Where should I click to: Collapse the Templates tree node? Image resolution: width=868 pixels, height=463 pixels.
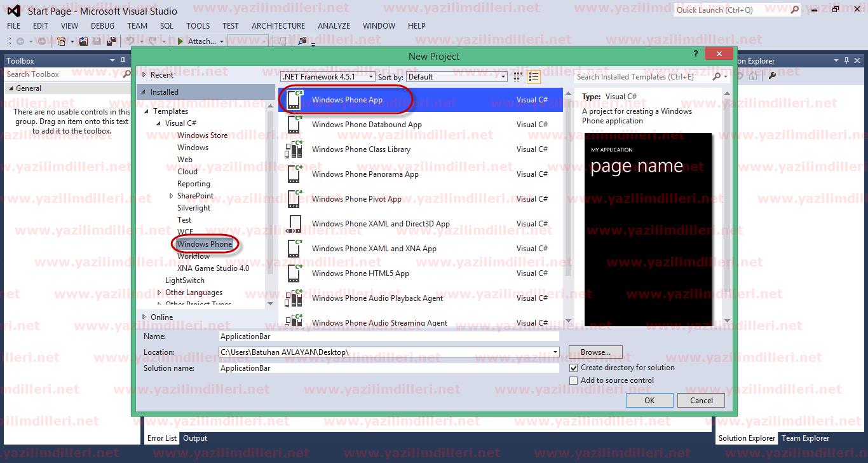click(147, 111)
